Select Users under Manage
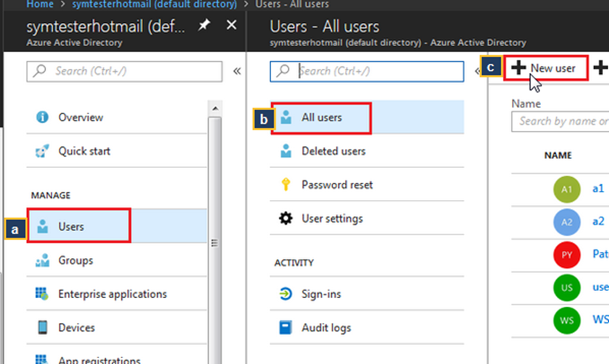Image resolution: width=609 pixels, height=364 pixels. click(70, 227)
